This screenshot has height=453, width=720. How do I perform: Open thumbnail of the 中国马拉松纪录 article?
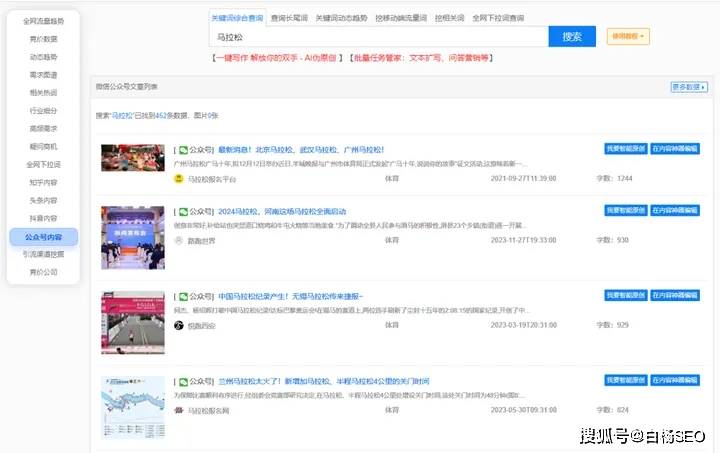[133, 323]
